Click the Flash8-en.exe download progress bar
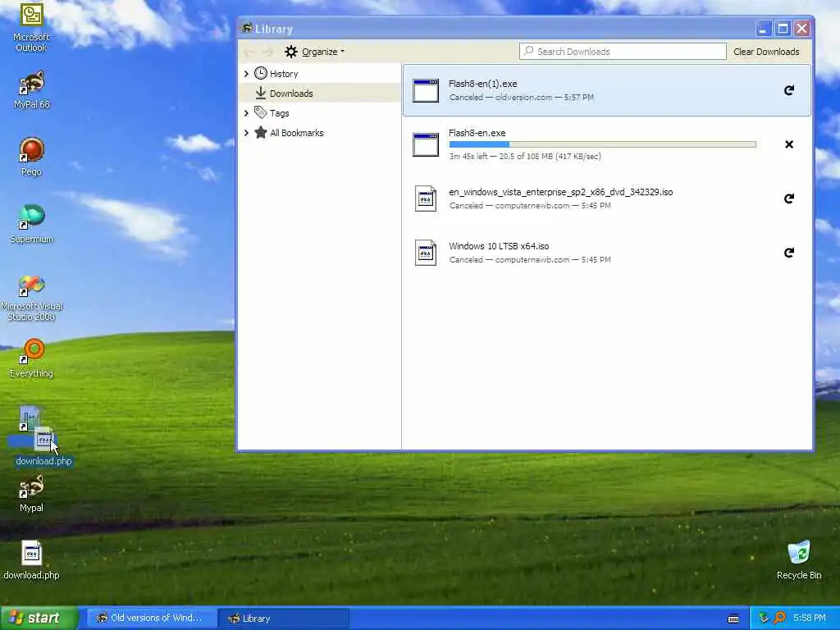 603,144
